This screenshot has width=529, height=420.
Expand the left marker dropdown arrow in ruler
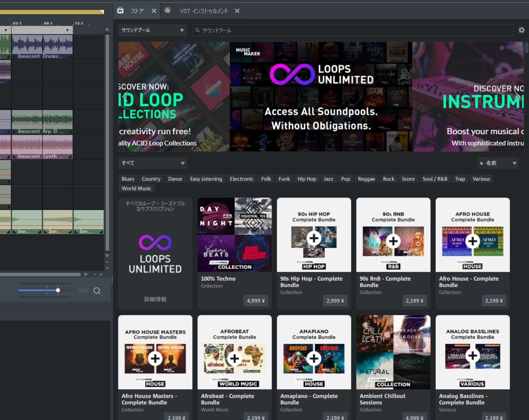(6, 30)
